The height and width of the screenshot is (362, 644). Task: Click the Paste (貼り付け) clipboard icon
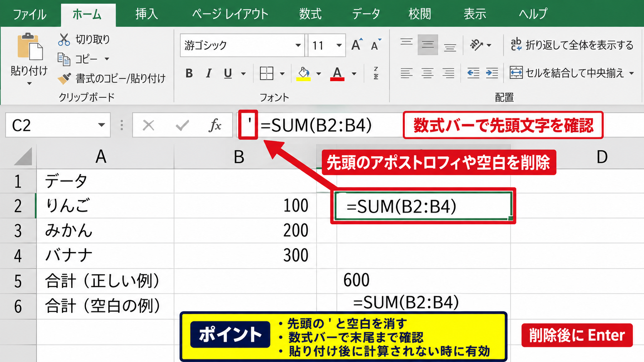pyautogui.click(x=30, y=47)
